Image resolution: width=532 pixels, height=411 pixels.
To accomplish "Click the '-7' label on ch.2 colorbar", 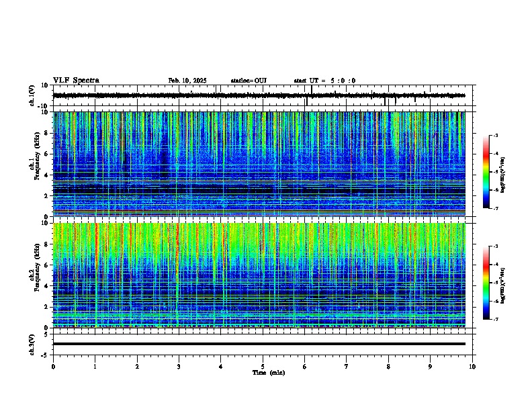I will [x=495, y=320].
